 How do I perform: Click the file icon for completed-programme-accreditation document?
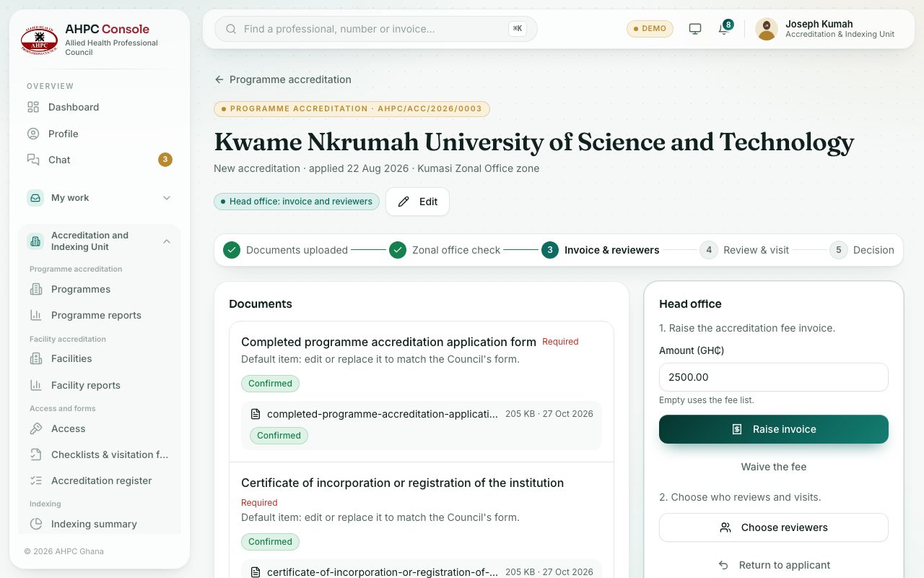tap(256, 414)
